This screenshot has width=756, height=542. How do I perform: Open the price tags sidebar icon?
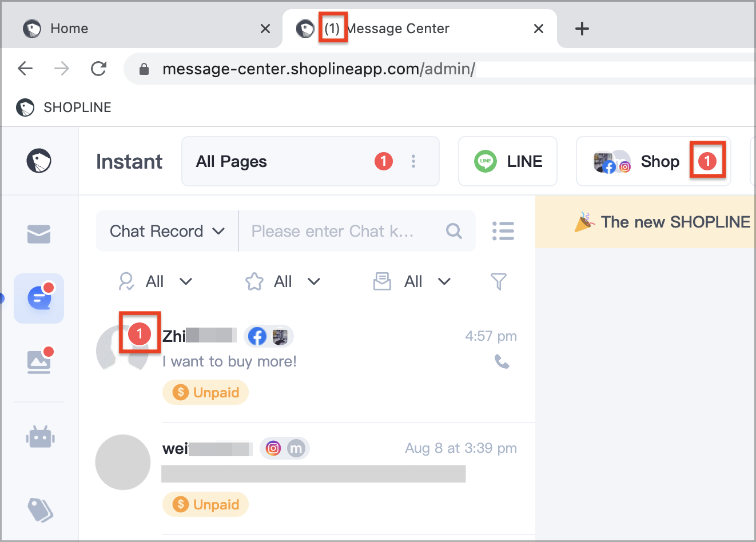[40, 509]
